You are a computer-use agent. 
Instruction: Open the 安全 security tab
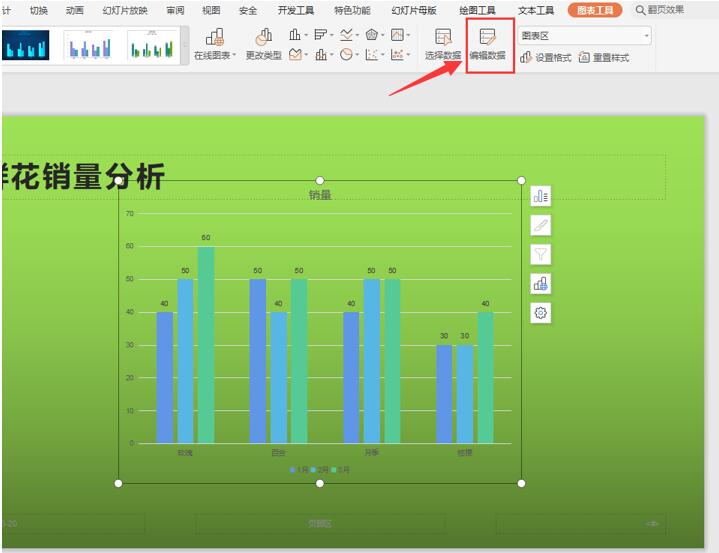tap(248, 10)
